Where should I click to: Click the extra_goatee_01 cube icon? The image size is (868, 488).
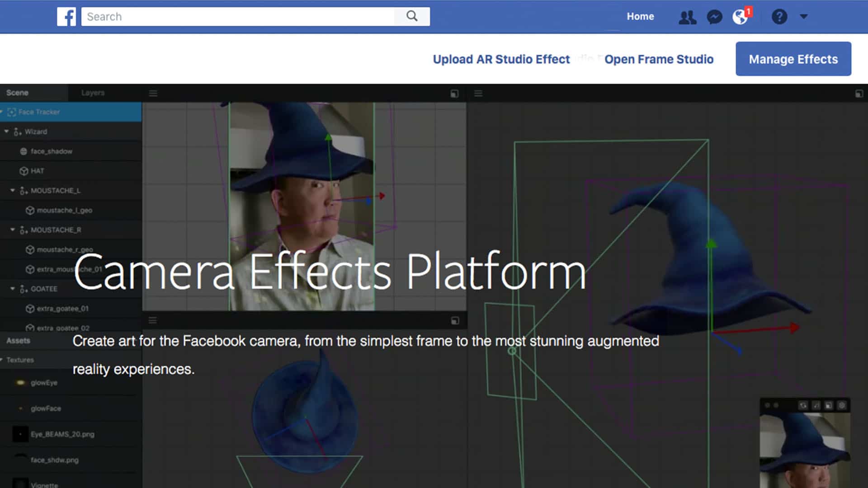[x=30, y=309]
